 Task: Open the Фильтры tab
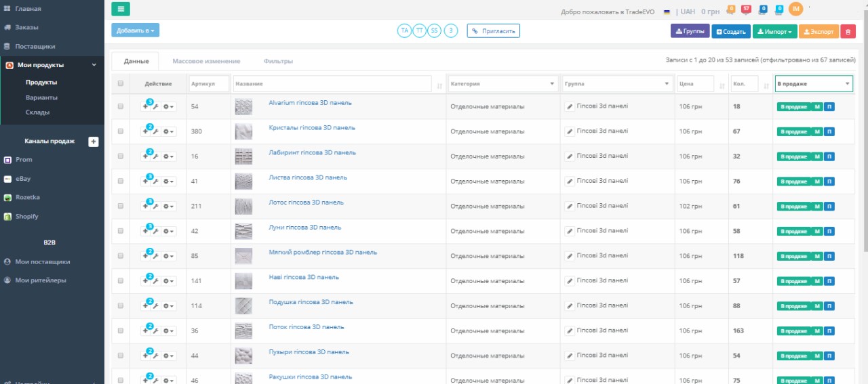point(278,61)
